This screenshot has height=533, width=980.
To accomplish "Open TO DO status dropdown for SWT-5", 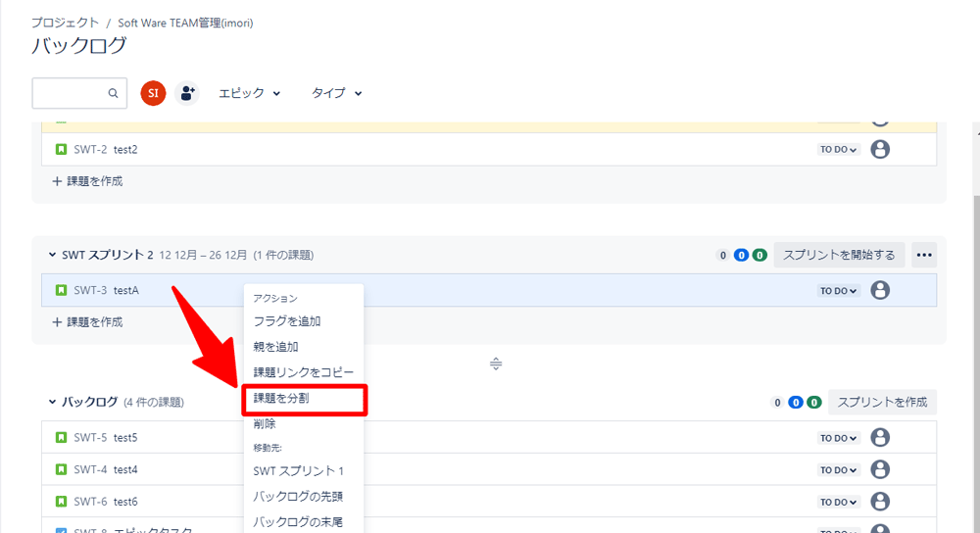I will click(838, 438).
